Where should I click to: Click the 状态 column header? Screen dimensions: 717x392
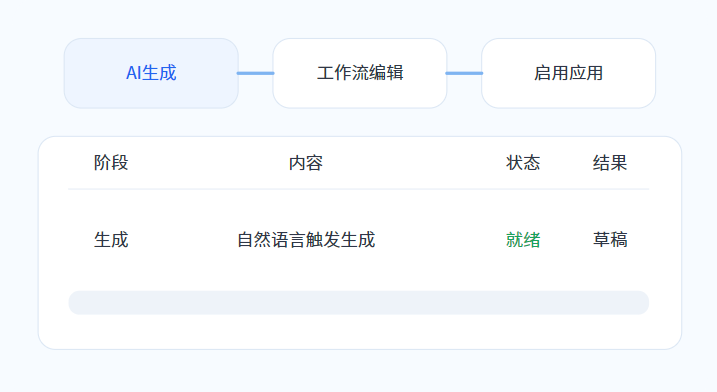pyautogui.click(x=523, y=163)
